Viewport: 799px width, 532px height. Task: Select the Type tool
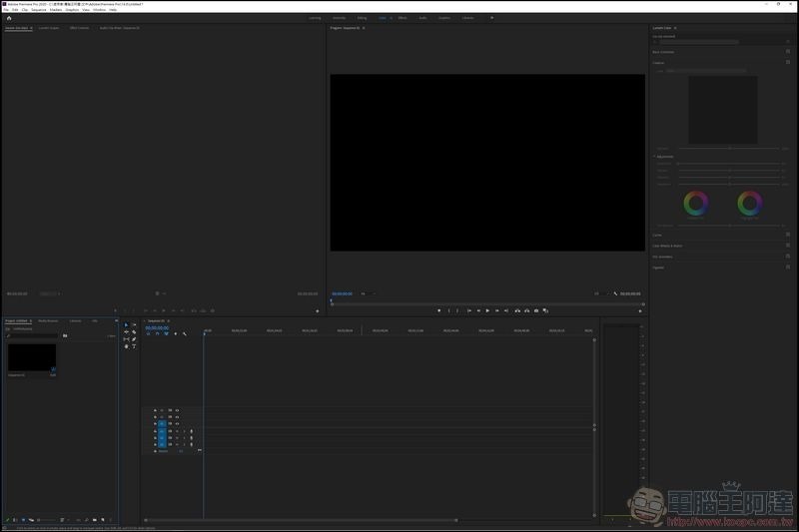point(134,346)
